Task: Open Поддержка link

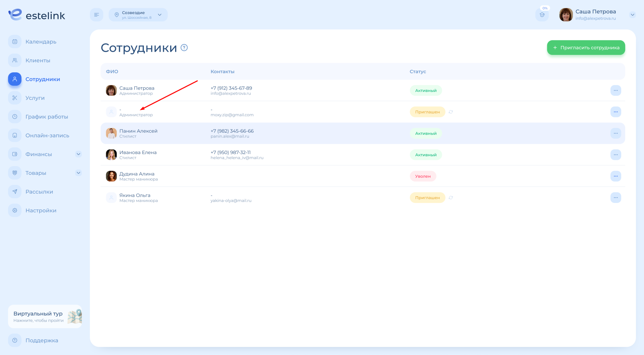Action: 42,340
